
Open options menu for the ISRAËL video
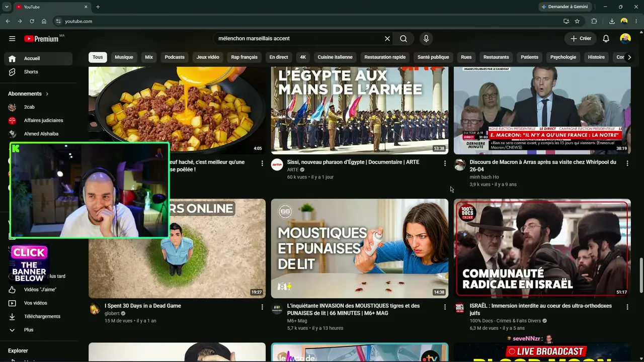click(627, 307)
